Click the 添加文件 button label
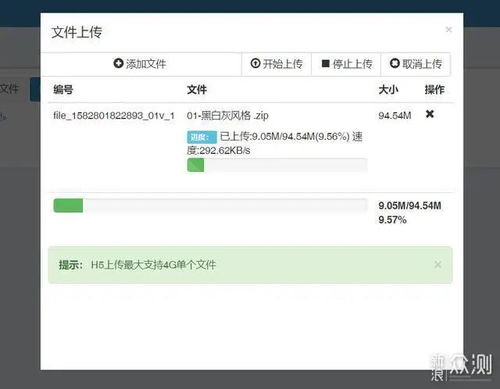This screenshot has height=389, width=500. pos(146,64)
